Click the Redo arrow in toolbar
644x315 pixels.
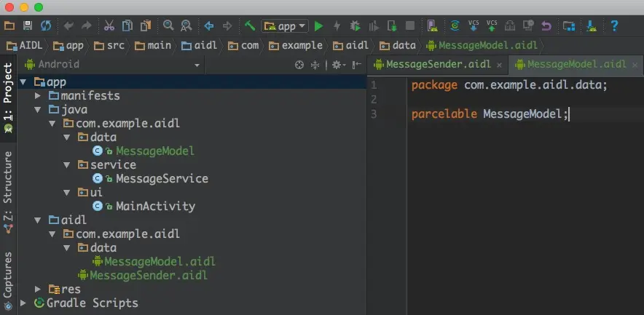pos(86,26)
